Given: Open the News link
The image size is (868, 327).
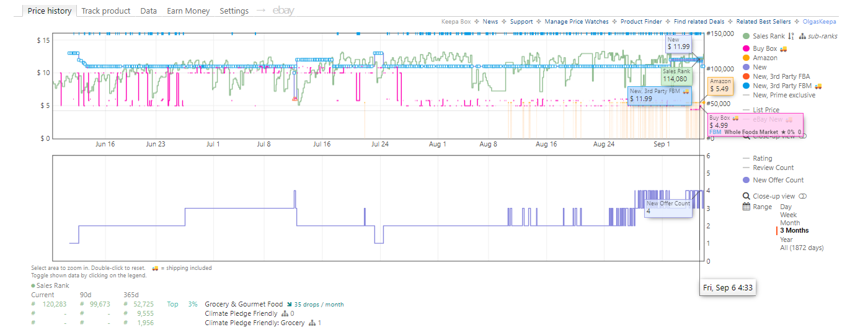Looking at the screenshot, I should tap(490, 22).
